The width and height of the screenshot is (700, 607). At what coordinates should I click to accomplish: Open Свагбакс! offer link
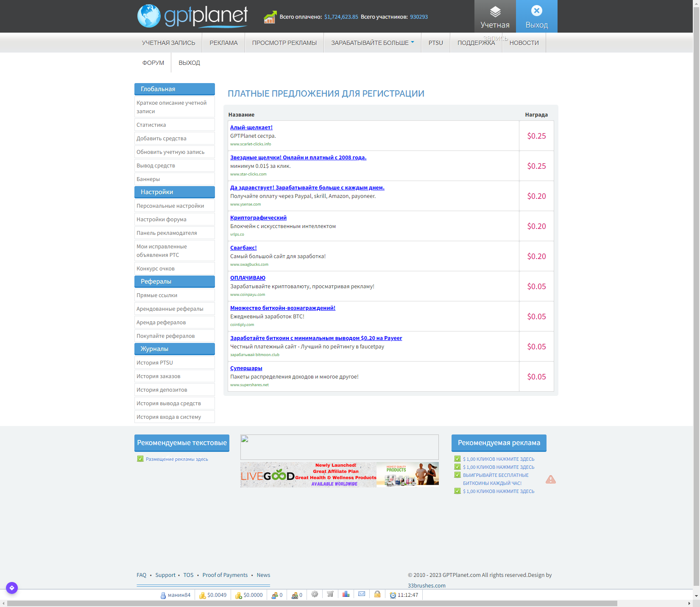point(243,248)
